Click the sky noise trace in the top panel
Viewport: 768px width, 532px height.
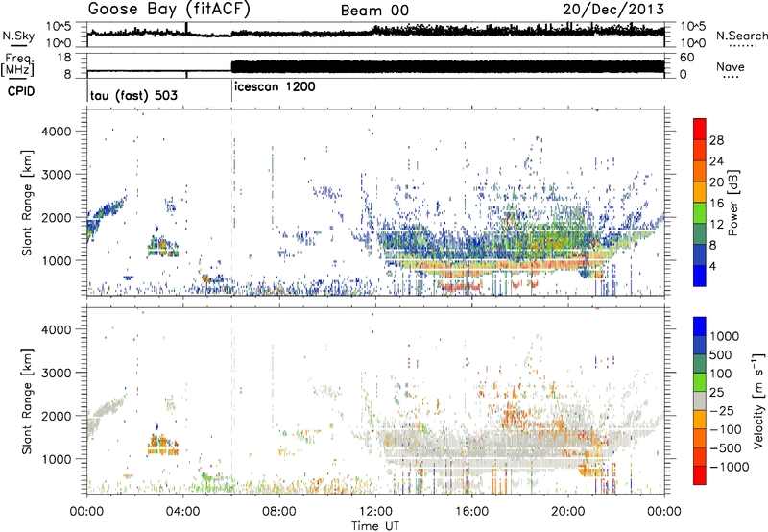375,33
